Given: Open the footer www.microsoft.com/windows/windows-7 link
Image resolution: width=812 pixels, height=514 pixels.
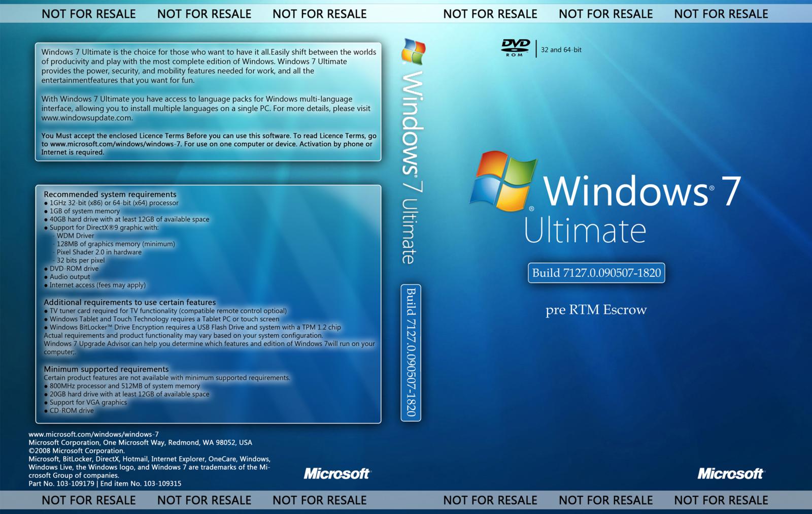Looking at the screenshot, I should pos(93,434).
